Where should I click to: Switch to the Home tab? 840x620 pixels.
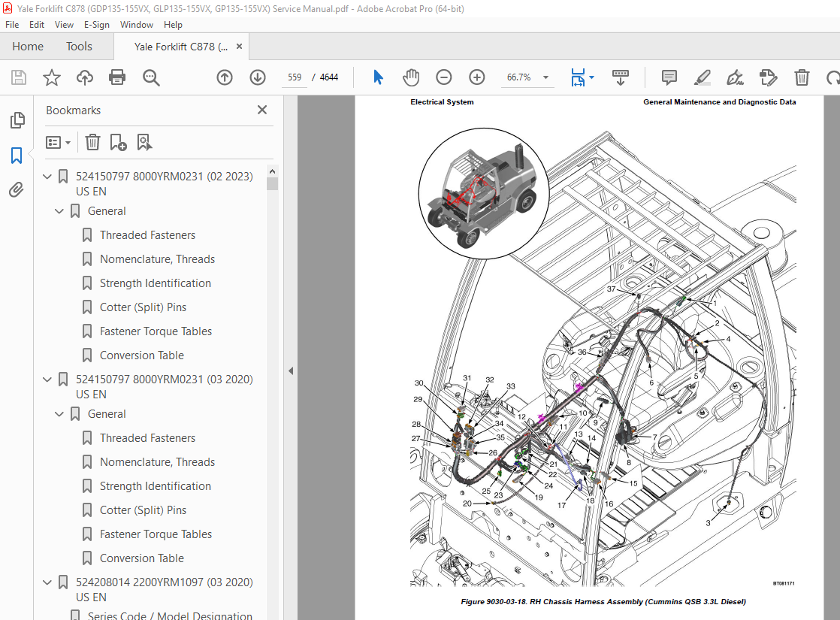click(28, 47)
